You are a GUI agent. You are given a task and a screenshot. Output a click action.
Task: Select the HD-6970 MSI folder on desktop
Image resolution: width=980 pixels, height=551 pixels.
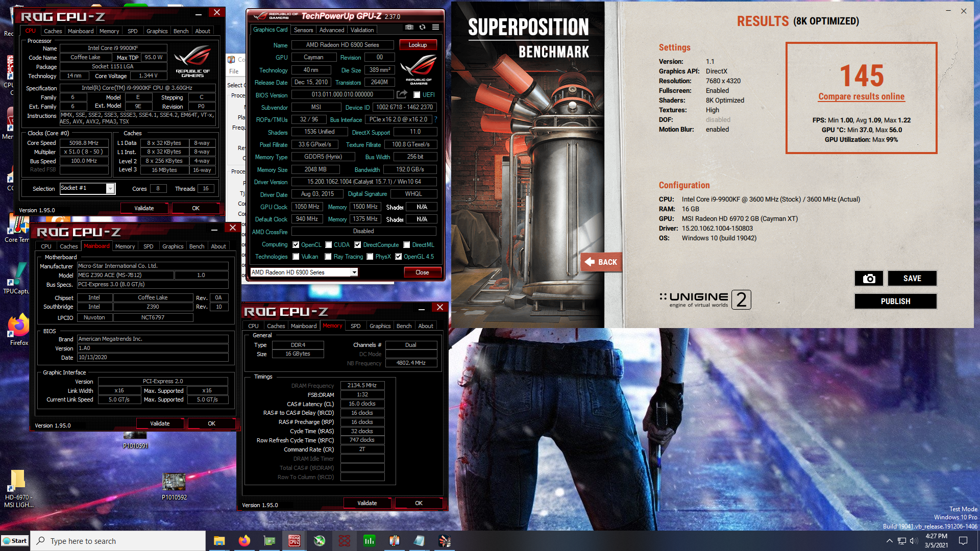click(x=18, y=489)
